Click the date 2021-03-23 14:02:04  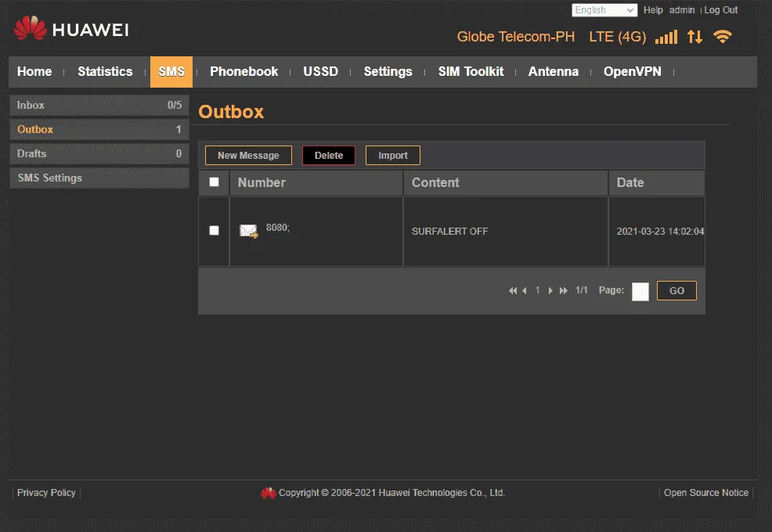pyautogui.click(x=660, y=232)
